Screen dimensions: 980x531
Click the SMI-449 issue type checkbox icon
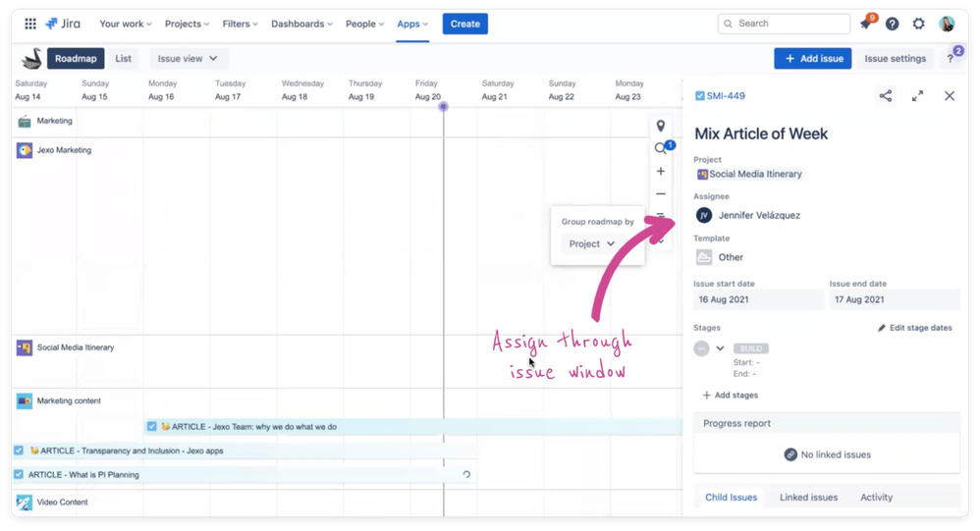pos(699,96)
